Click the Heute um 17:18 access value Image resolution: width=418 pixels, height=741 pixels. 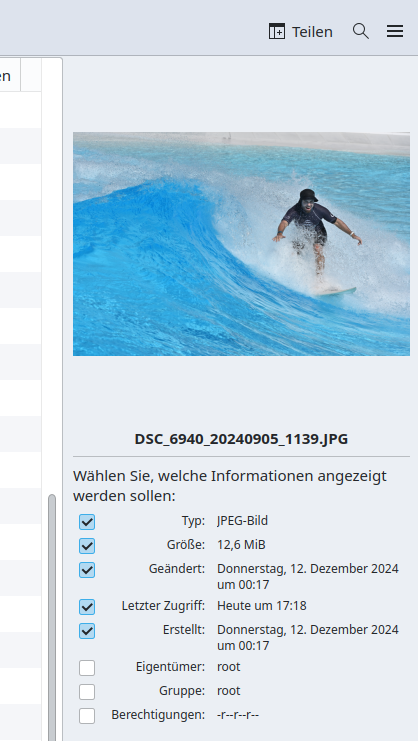[262, 605]
